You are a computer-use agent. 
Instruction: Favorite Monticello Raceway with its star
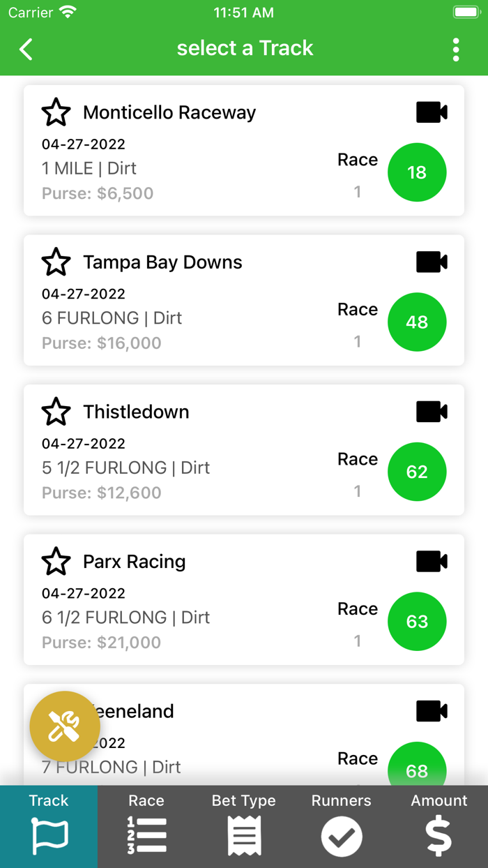[56, 112]
